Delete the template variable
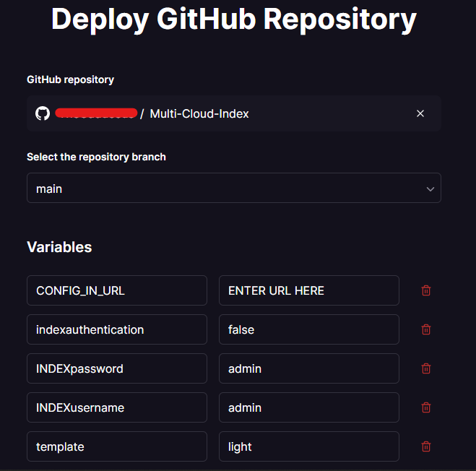The width and height of the screenshot is (476, 471). point(426,446)
